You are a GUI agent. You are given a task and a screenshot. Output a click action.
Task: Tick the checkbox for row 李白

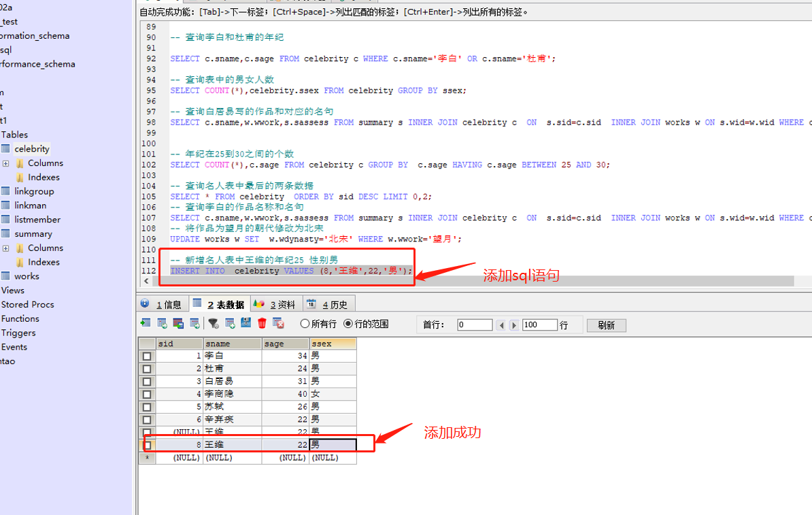(147, 356)
